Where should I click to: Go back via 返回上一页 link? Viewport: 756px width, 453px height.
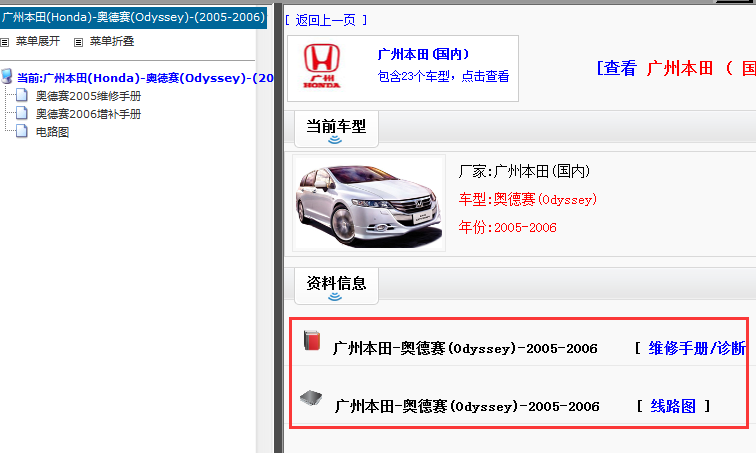(x=326, y=20)
